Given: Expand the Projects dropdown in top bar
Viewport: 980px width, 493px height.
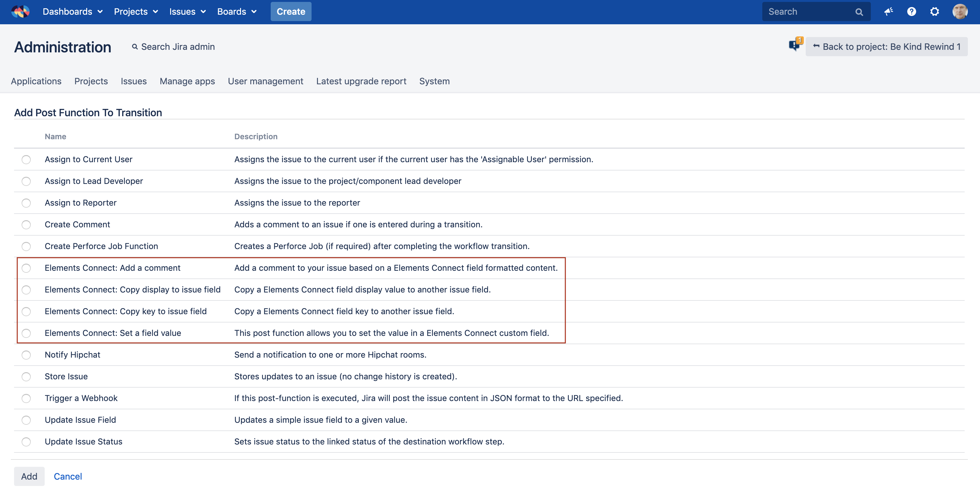Looking at the screenshot, I should [136, 11].
